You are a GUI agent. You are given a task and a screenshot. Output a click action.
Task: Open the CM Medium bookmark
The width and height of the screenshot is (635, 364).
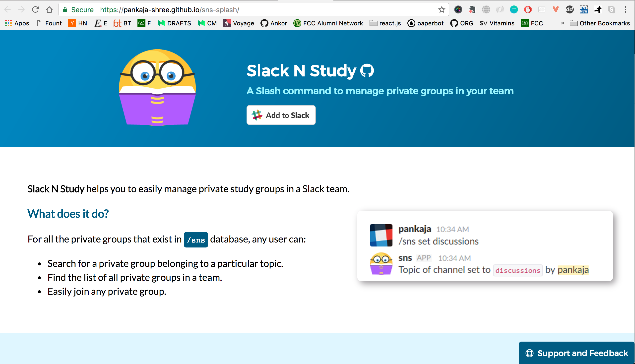[x=207, y=23]
